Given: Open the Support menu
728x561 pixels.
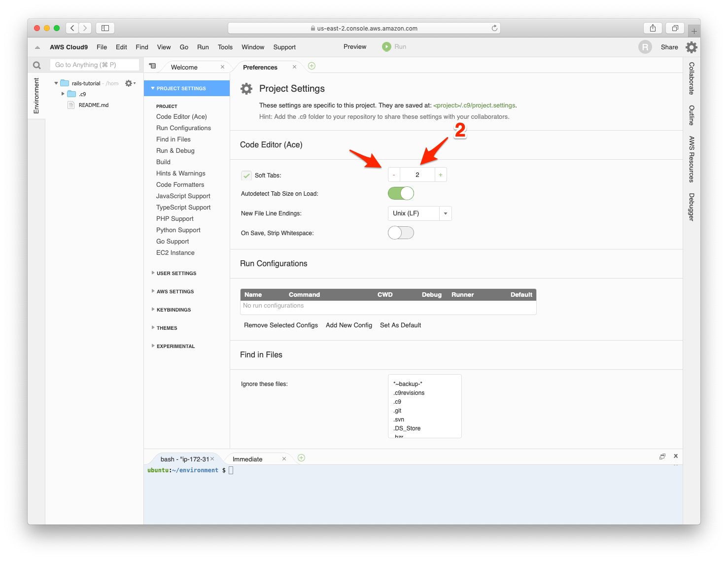Looking at the screenshot, I should [284, 47].
